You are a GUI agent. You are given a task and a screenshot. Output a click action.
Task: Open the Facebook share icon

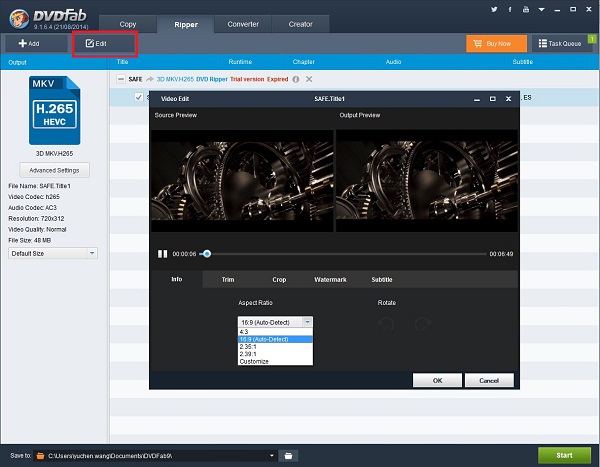tap(510, 10)
